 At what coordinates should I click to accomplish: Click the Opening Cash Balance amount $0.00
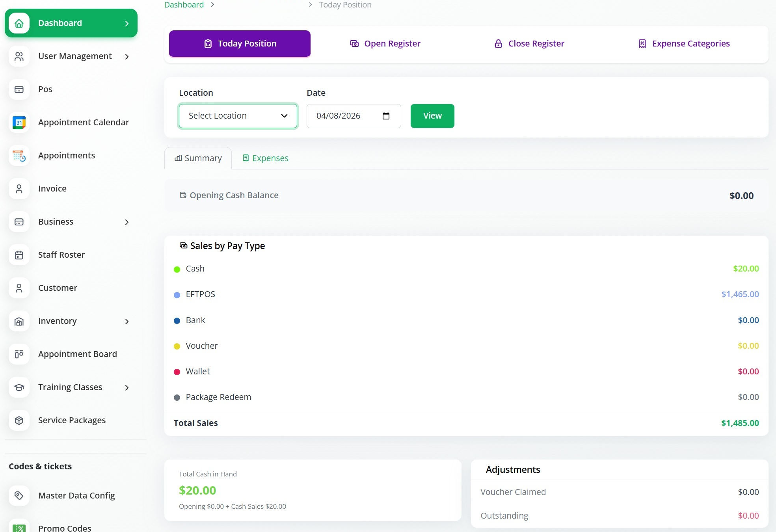[x=741, y=196]
